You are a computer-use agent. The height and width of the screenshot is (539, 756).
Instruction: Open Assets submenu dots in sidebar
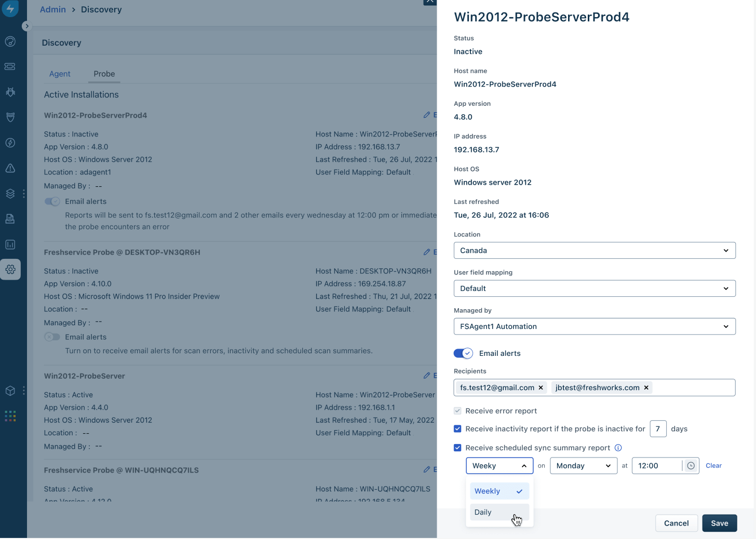click(24, 194)
